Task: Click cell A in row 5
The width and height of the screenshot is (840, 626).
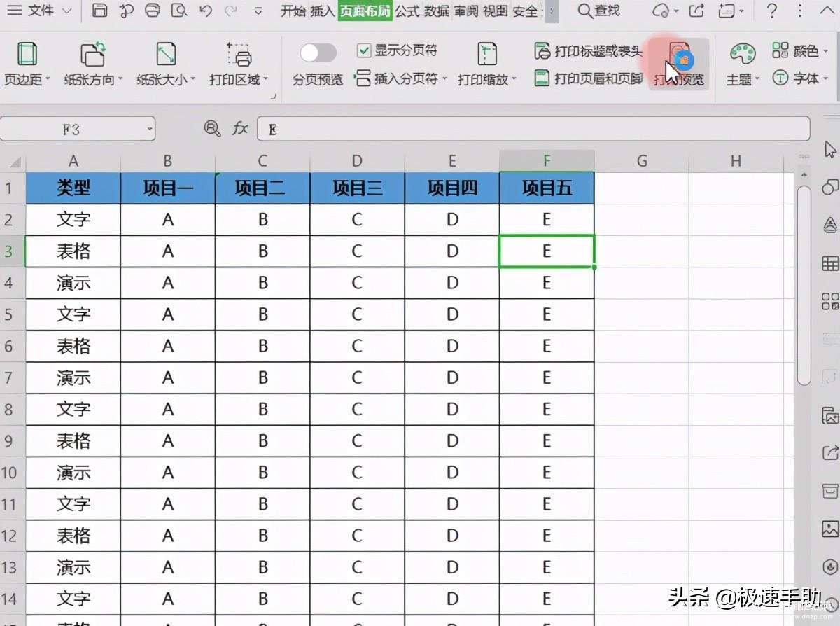Action: (x=168, y=314)
